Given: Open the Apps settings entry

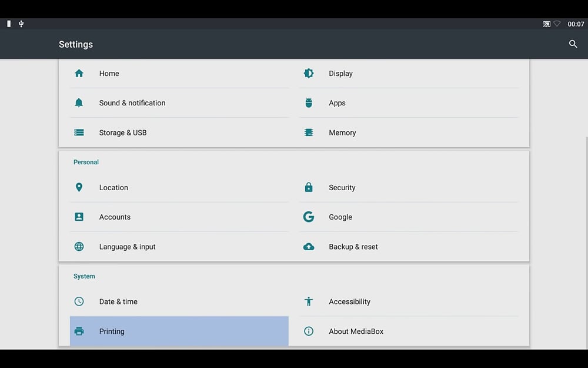Looking at the screenshot, I should [x=409, y=102].
